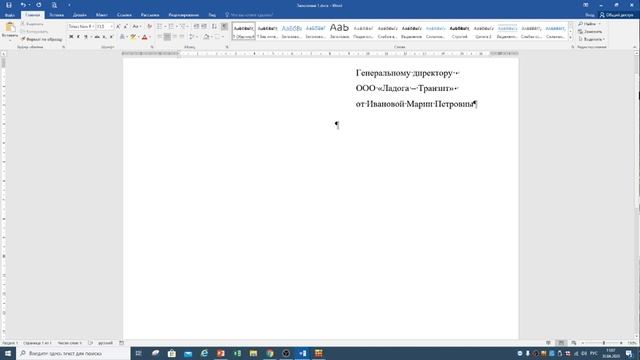Toggle show paragraph marks ¶
Image resolution: width=640 pixels, height=360 pixels.
(224, 27)
